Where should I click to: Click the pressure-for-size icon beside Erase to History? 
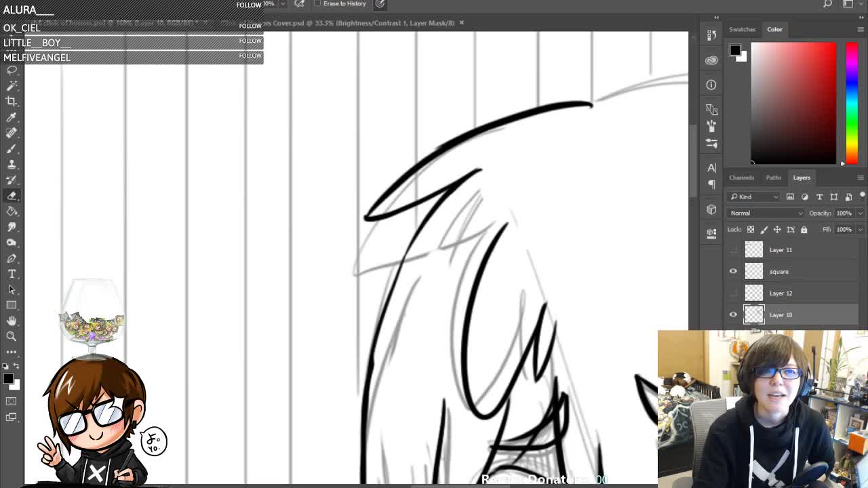pyautogui.click(x=380, y=4)
